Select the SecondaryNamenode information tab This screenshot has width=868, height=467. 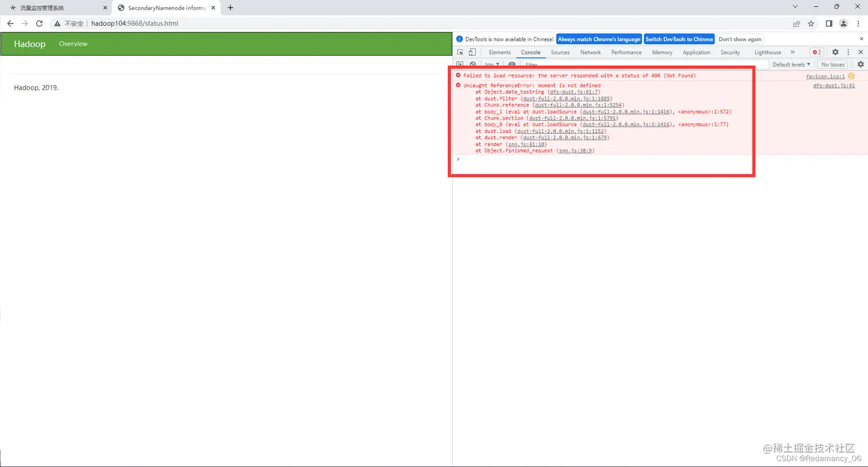tap(166, 8)
